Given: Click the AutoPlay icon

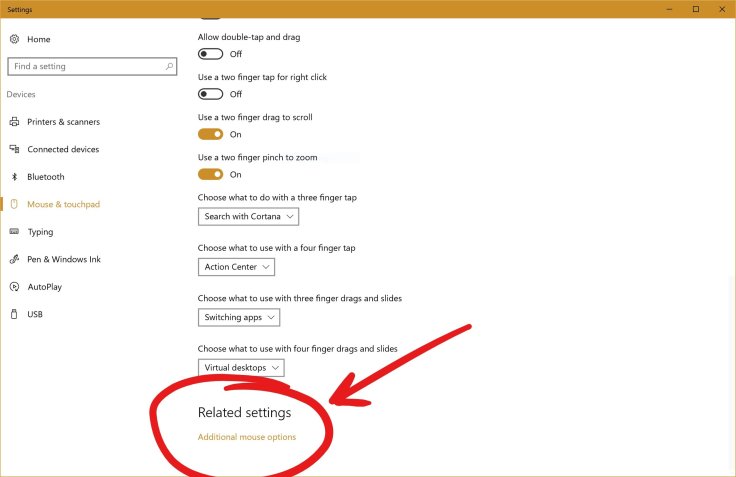Looking at the screenshot, I should [14, 287].
